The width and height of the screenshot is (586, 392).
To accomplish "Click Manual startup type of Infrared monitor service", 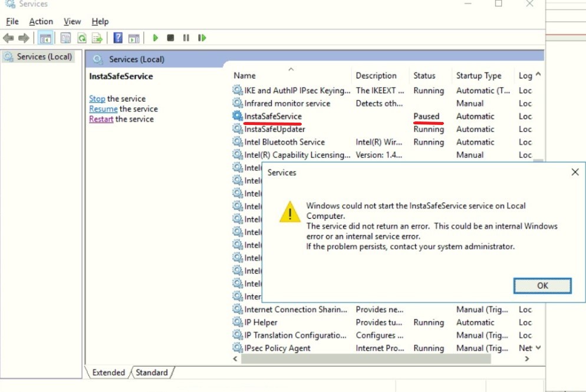I will tap(470, 103).
